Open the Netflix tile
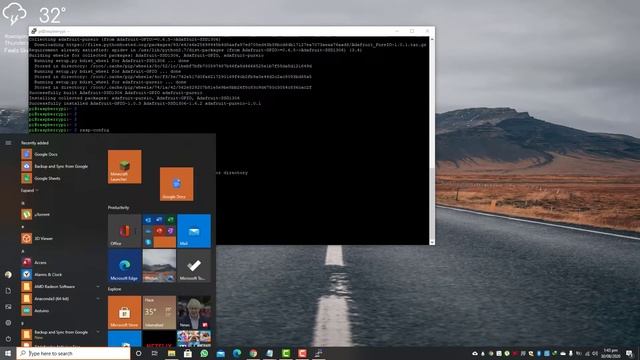 click(159, 339)
